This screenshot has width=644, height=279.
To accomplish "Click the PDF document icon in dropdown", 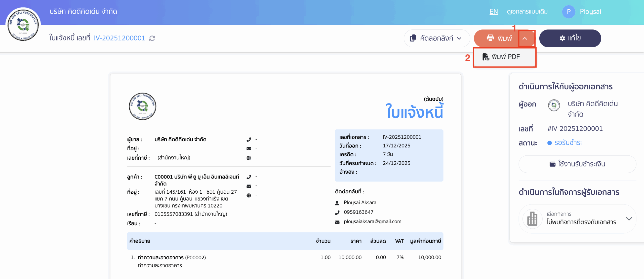I will point(486,57).
